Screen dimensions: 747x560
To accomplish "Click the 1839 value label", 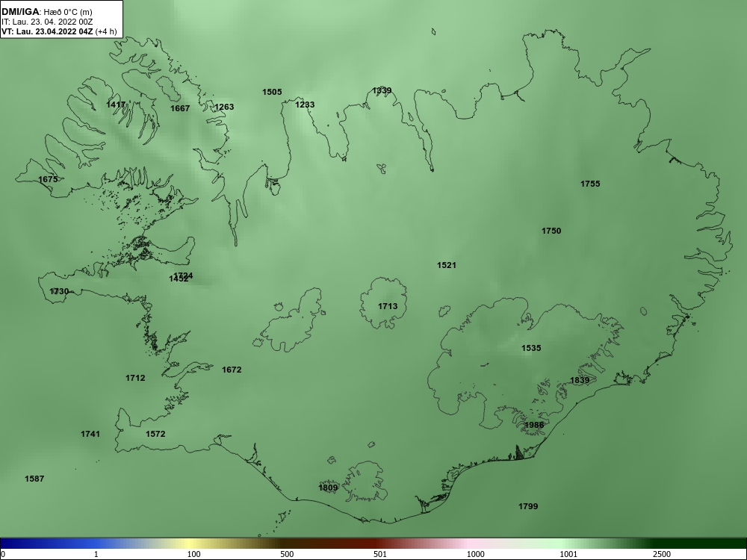I will tap(580, 380).
